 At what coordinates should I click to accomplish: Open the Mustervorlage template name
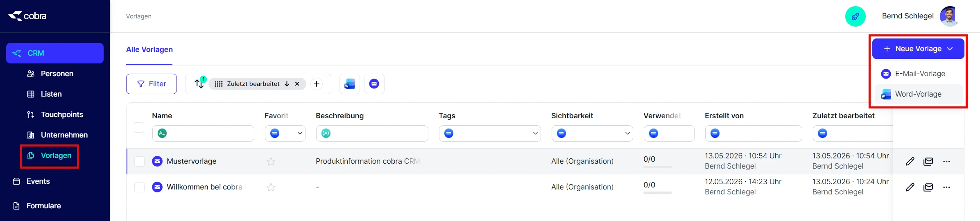[x=192, y=161]
